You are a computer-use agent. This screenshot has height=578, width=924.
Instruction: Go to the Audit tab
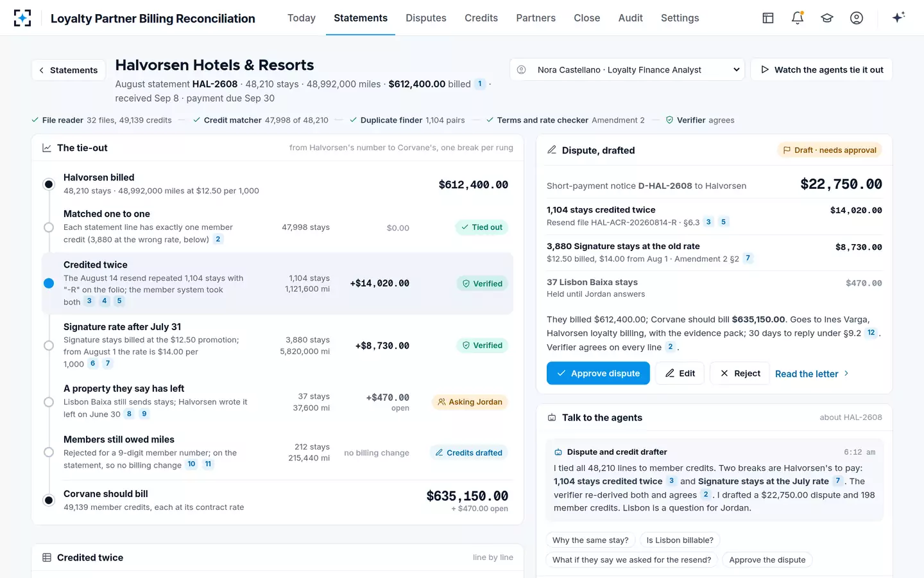[x=631, y=18]
